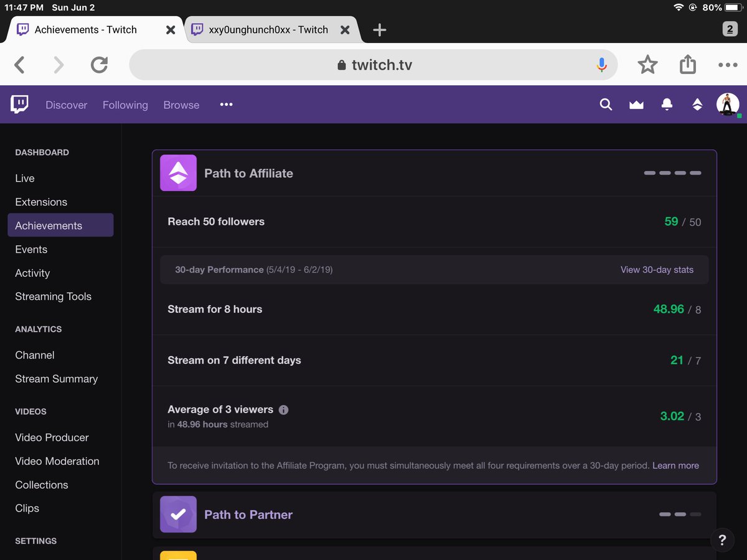The height and width of the screenshot is (560, 747).
Task: Click the 3.02 / 3 viewers value
Action: pos(680,416)
